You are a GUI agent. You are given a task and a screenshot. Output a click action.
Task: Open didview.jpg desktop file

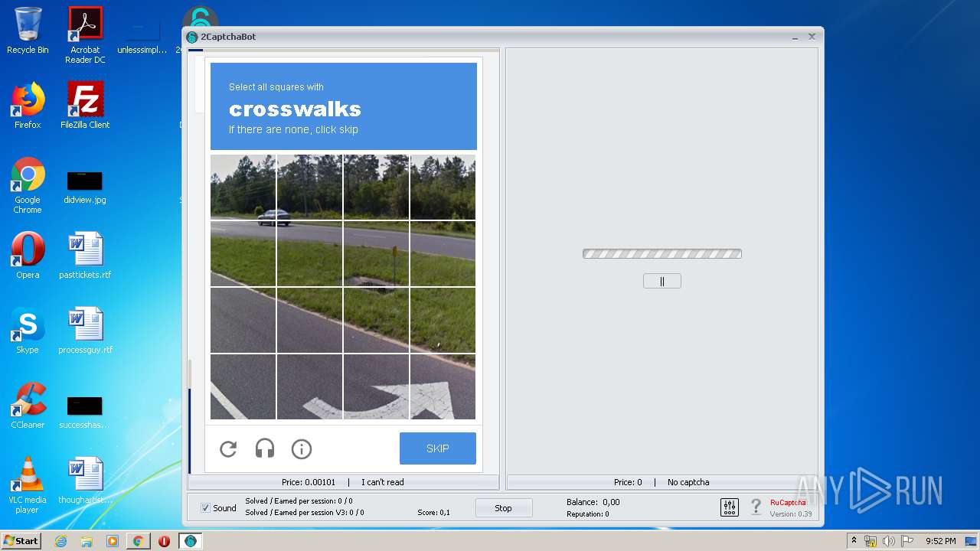85,187
